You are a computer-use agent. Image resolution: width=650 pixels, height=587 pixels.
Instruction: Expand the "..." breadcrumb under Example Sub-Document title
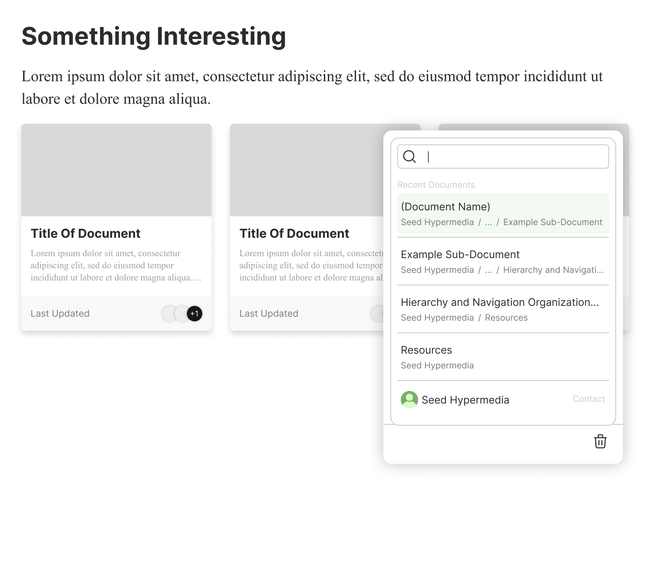click(x=488, y=270)
